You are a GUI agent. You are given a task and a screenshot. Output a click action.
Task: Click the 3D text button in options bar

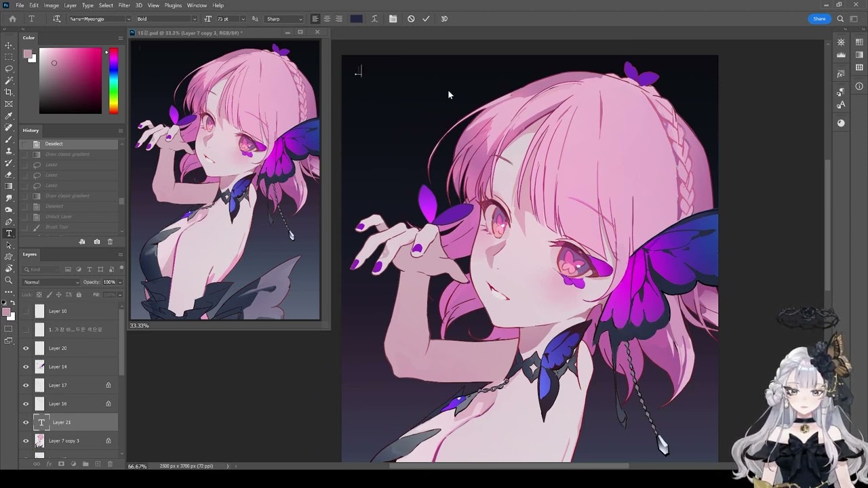pos(444,19)
